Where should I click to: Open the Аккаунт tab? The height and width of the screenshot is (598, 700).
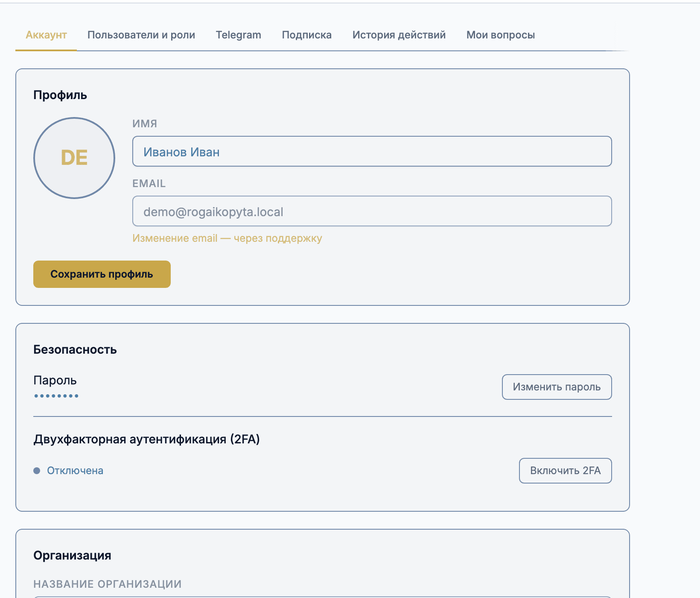coord(46,35)
